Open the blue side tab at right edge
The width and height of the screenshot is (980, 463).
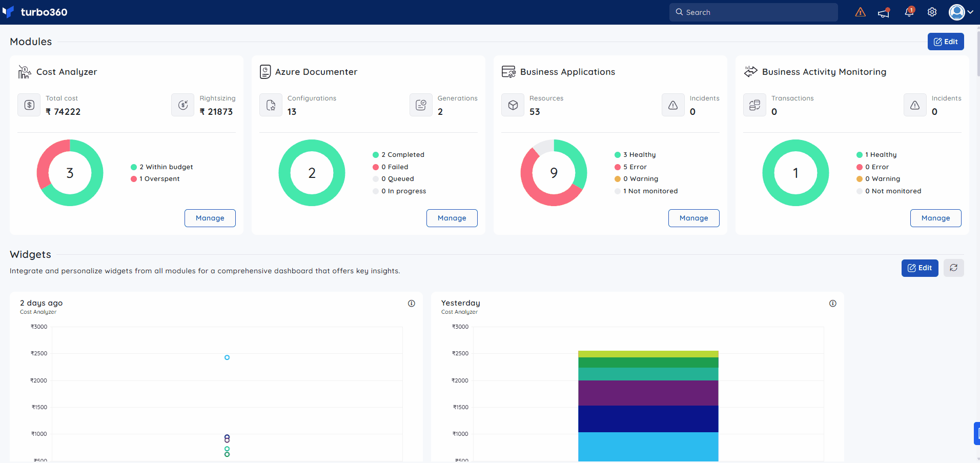click(977, 433)
